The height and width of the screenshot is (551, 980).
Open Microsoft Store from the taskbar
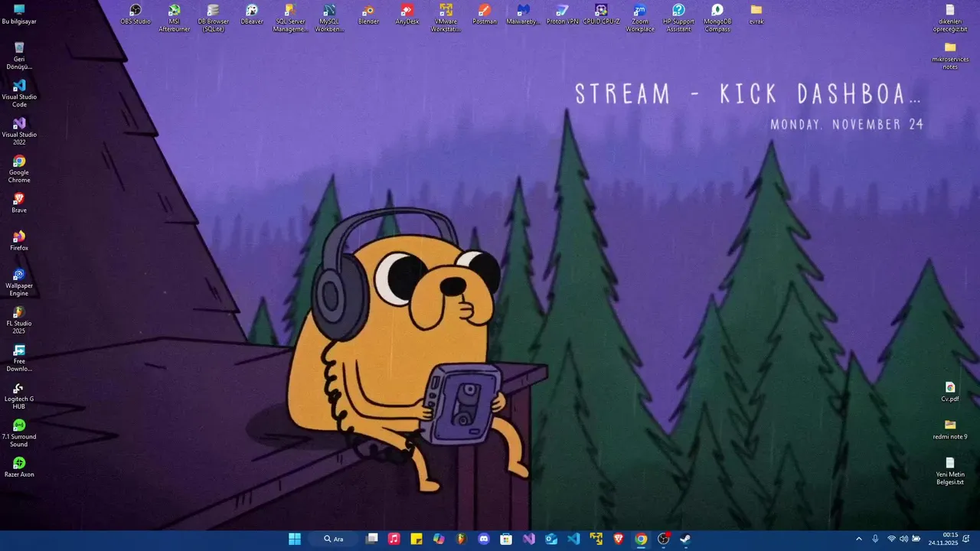pos(506,539)
